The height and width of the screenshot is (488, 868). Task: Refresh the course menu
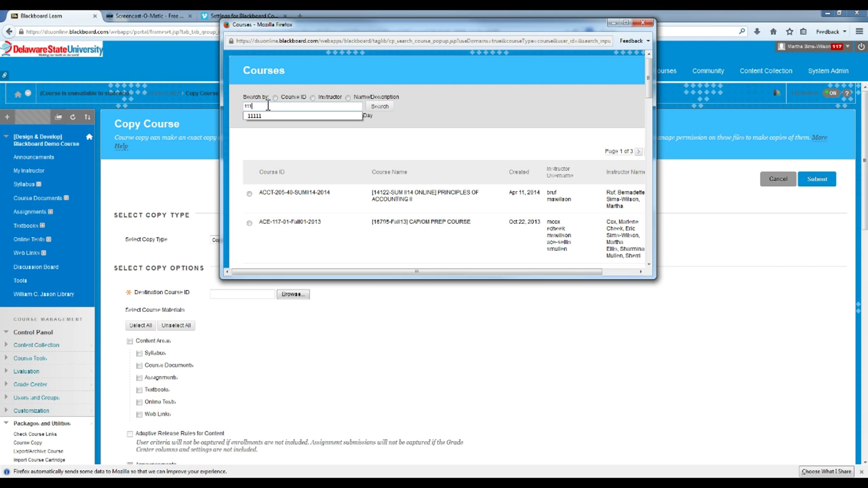pyautogui.click(x=73, y=117)
